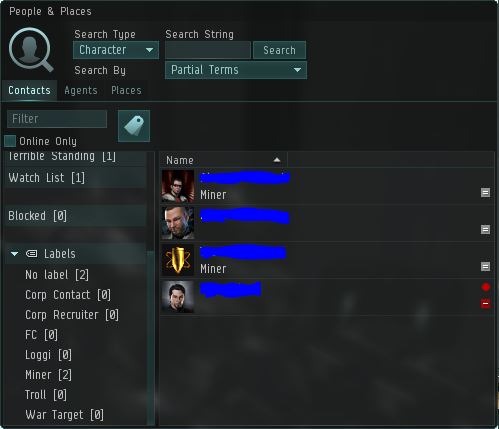499x429 pixels.
Task: Collapse the Labels tree section
Action: click(14, 254)
